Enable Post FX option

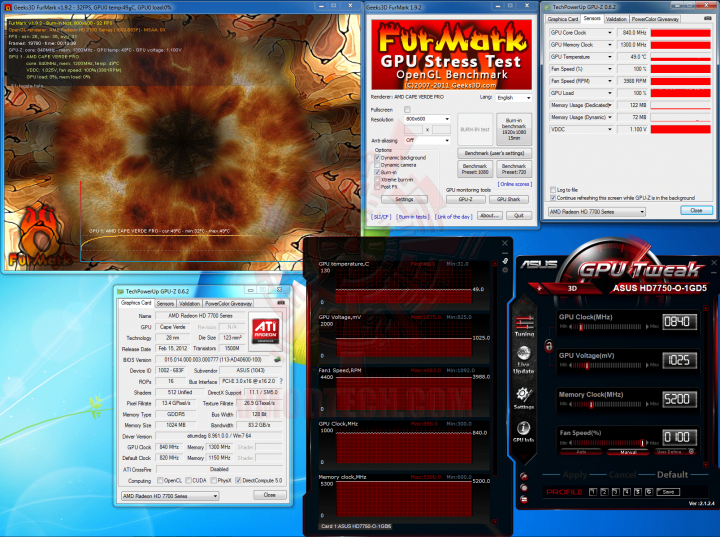377,187
